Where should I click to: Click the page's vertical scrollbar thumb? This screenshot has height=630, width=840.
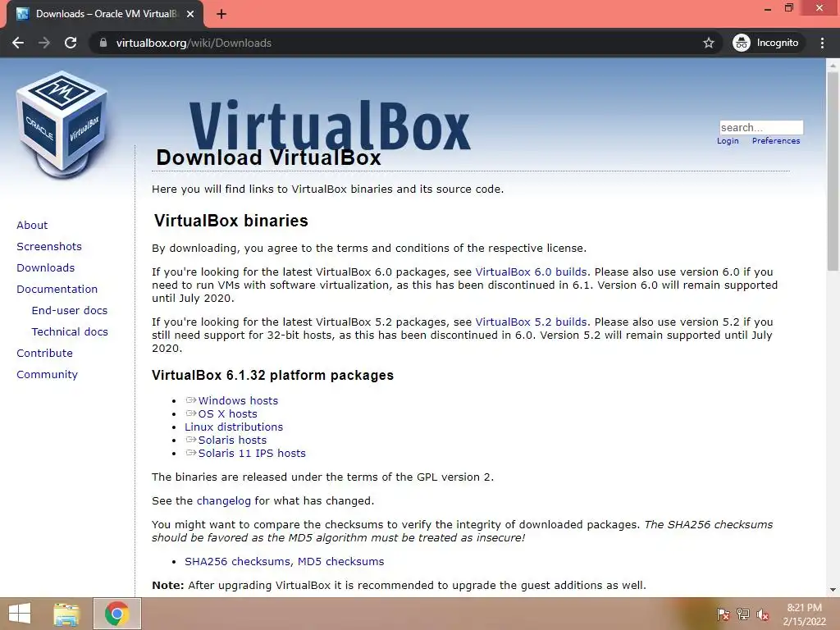832,171
